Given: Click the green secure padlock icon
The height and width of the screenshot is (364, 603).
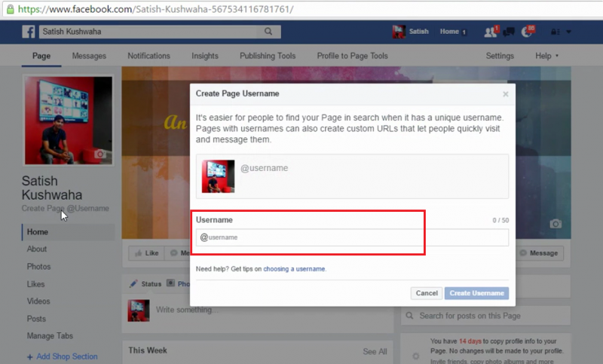Looking at the screenshot, I should coord(10,9).
